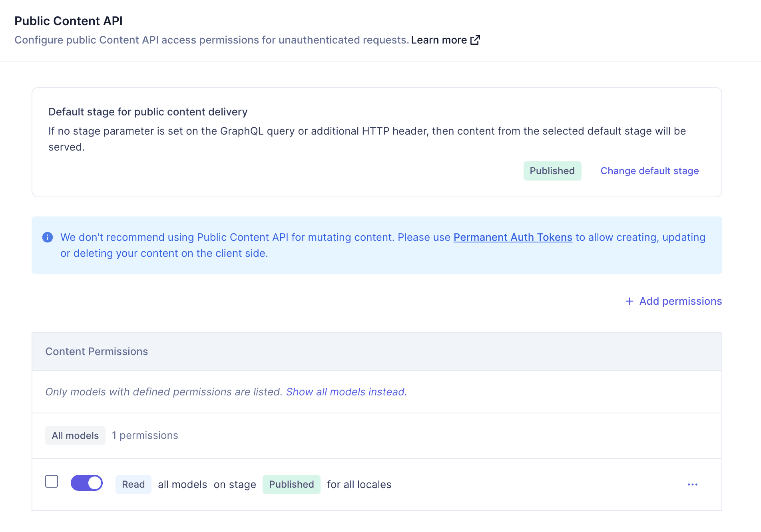Image resolution: width=761 pixels, height=532 pixels.
Task: Click Add permissions
Action: click(x=680, y=301)
